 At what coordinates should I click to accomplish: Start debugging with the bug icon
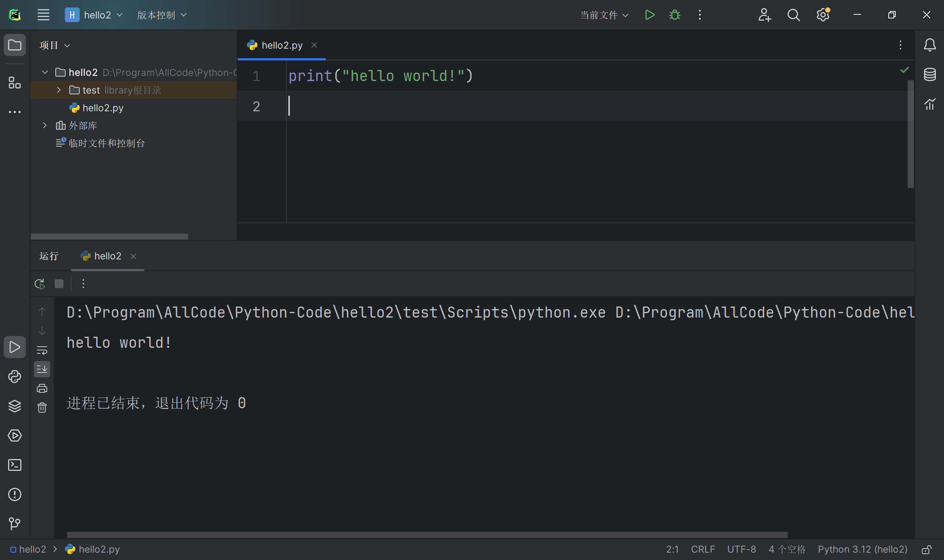(674, 15)
